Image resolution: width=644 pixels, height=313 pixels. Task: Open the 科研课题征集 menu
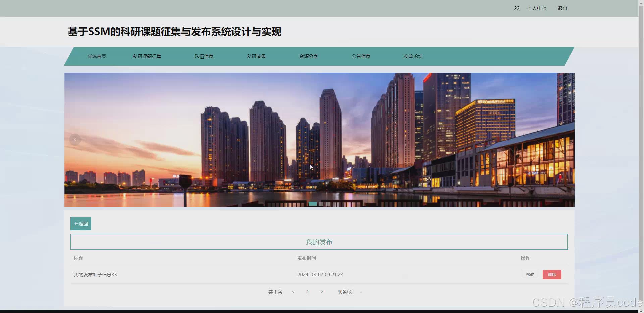coord(147,56)
